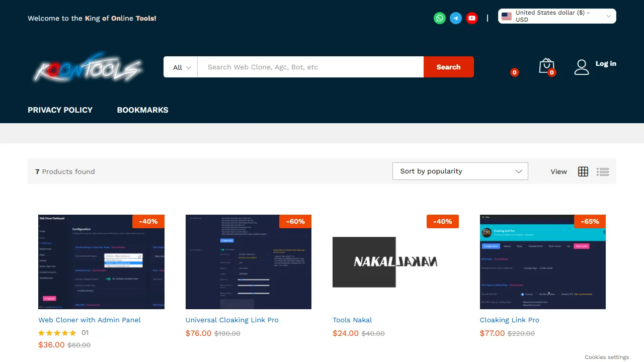Click the five-star rating on Web Cloner

click(x=57, y=332)
